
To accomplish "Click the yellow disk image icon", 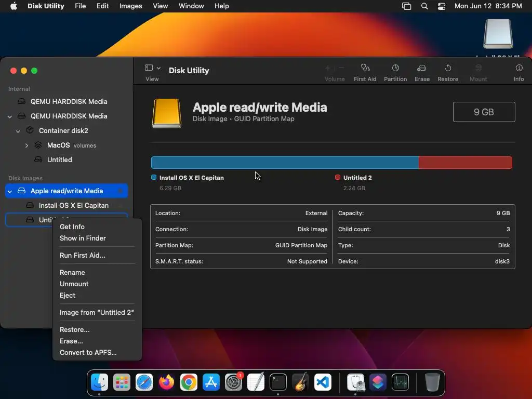I will tap(166, 113).
